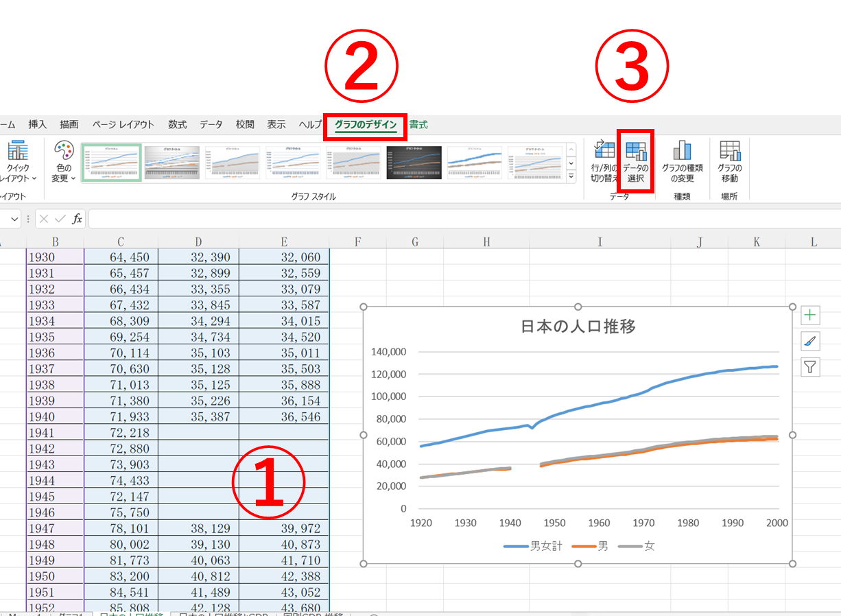Click the brush Chart Styles icon beside the chart
This screenshot has height=616, width=841.
tap(810, 341)
